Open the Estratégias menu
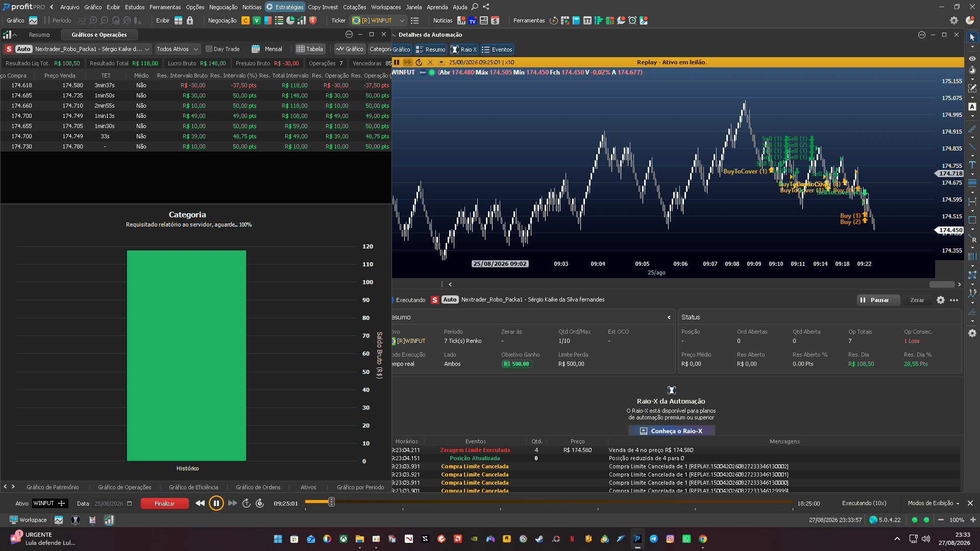The width and height of the screenshot is (980, 551). pyautogui.click(x=285, y=7)
